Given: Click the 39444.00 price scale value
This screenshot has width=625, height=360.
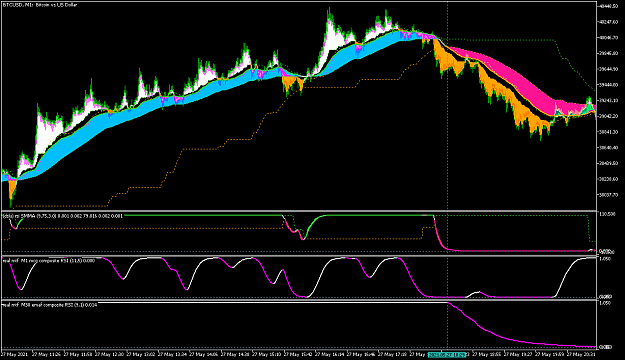Looking at the screenshot, I should click(608, 85).
